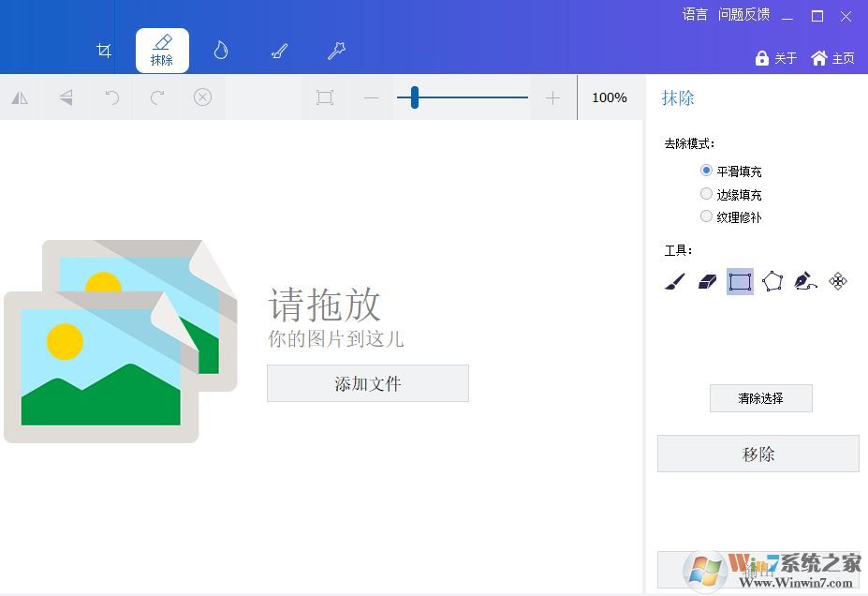The width and height of the screenshot is (868, 596).
Task: Select the 平滑填充 removal mode
Action: 707,171
